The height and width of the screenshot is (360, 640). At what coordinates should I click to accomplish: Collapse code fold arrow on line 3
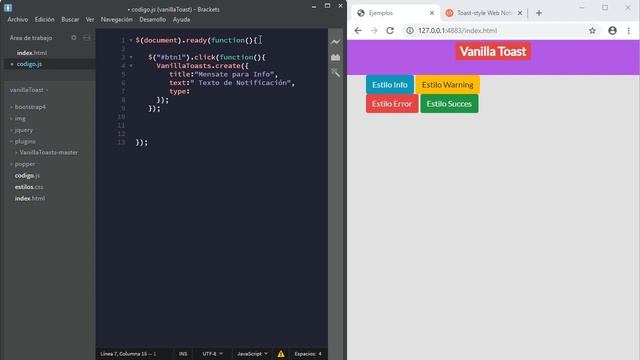coord(131,58)
